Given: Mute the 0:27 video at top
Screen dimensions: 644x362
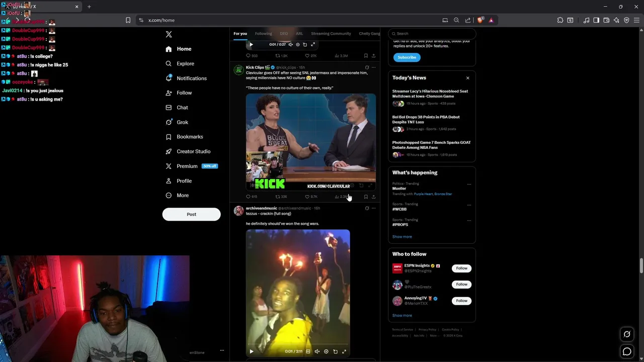Looking at the screenshot, I should pyautogui.click(x=290, y=44).
